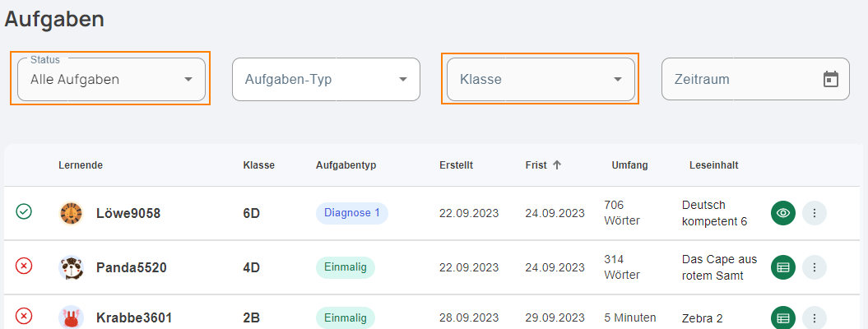This screenshot has width=868, height=329.
Task: Click the calendar icon in Zeitraum field
Action: [830, 79]
